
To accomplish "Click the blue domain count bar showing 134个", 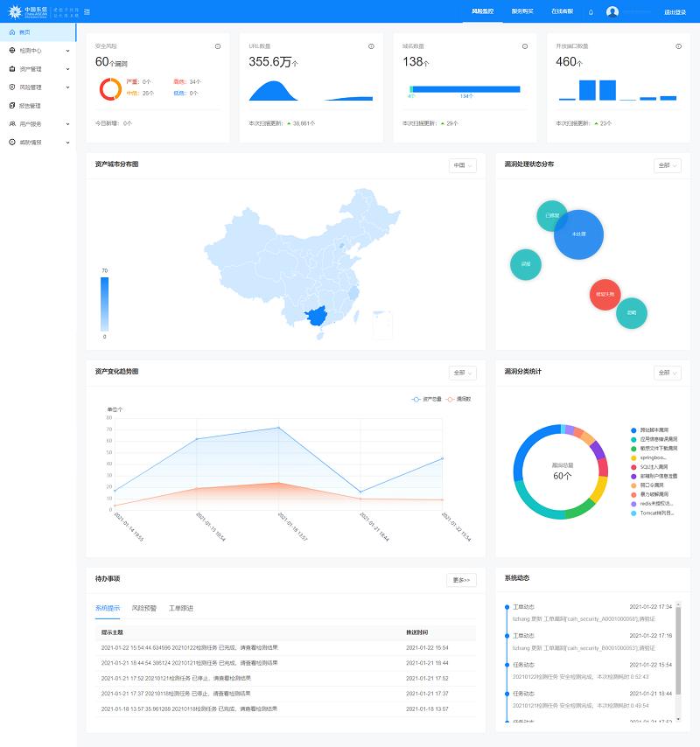I will 466,89.
